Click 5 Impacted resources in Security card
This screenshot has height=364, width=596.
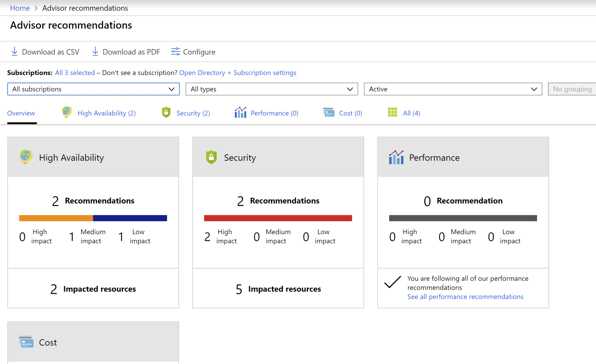pyautogui.click(x=278, y=289)
